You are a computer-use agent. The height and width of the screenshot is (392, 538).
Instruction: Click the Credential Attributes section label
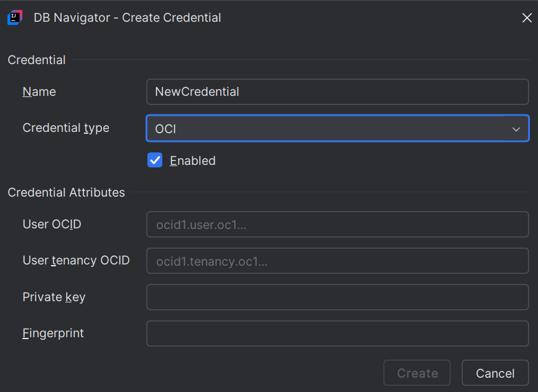66,192
